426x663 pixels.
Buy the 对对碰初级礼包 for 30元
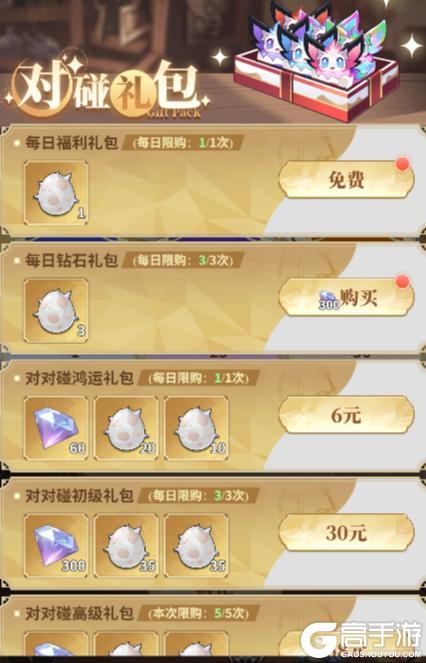pyautogui.click(x=346, y=533)
